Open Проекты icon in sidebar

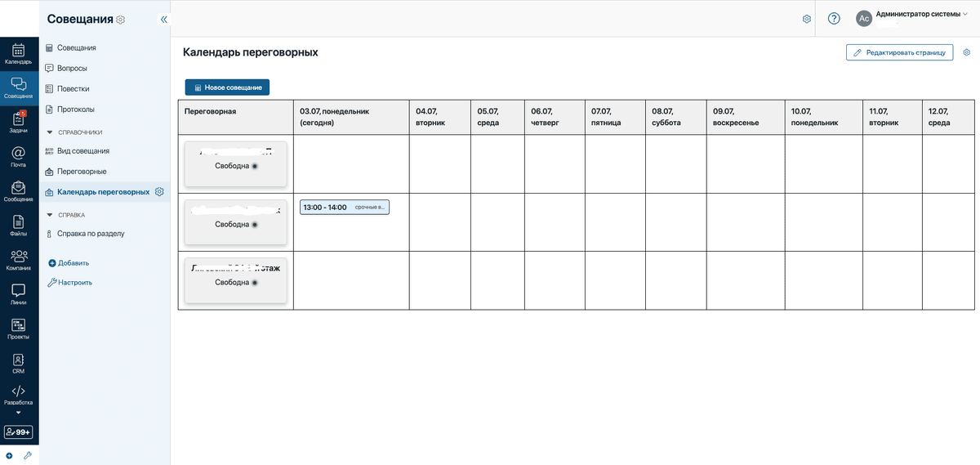(18, 328)
